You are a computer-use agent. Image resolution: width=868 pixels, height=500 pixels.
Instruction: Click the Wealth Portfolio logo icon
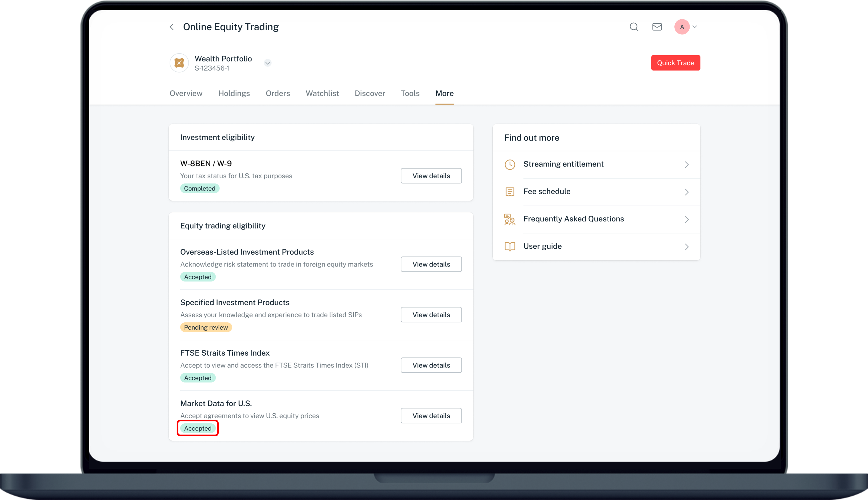(179, 63)
